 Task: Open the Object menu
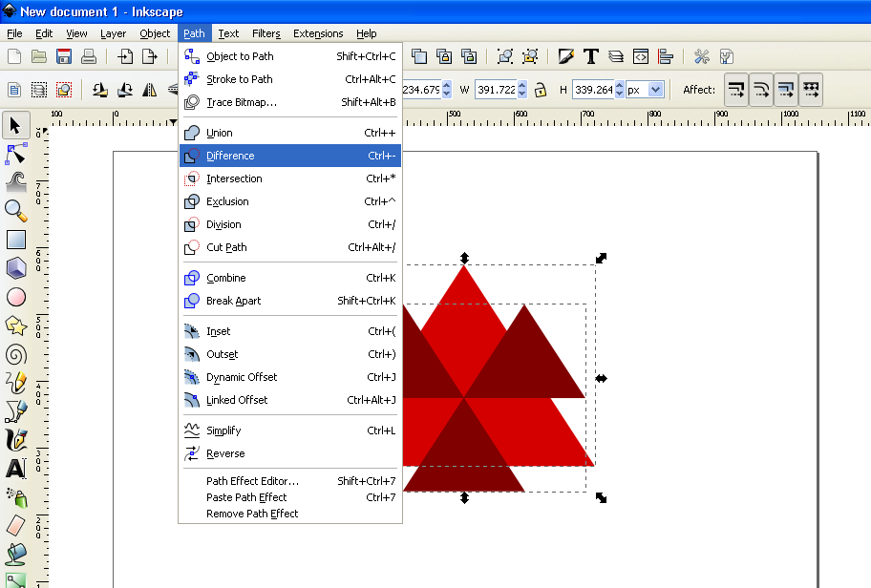click(155, 33)
